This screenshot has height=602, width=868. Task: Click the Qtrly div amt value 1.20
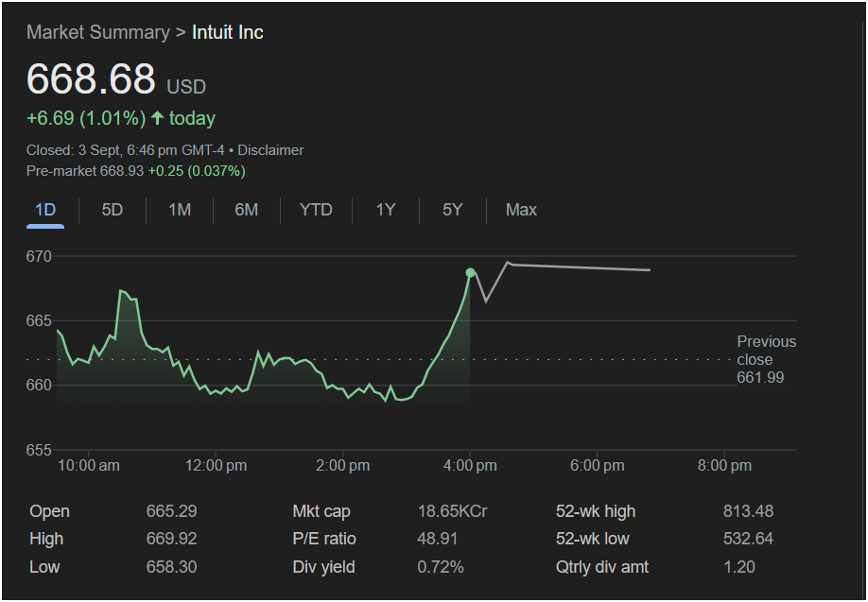point(739,567)
